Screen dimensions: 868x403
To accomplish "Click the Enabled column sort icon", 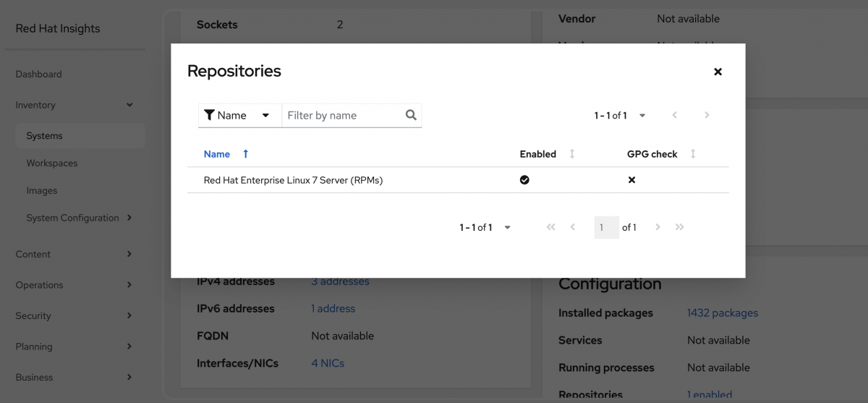I will (x=572, y=154).
